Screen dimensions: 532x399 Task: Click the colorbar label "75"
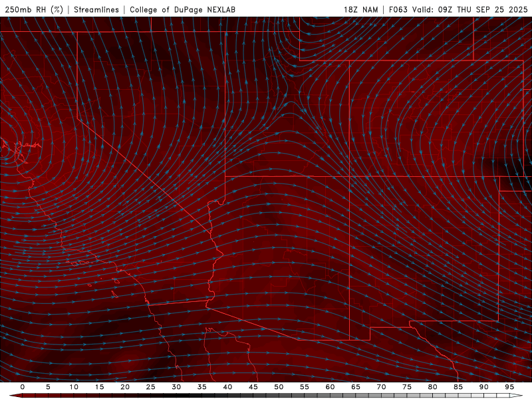407,387
